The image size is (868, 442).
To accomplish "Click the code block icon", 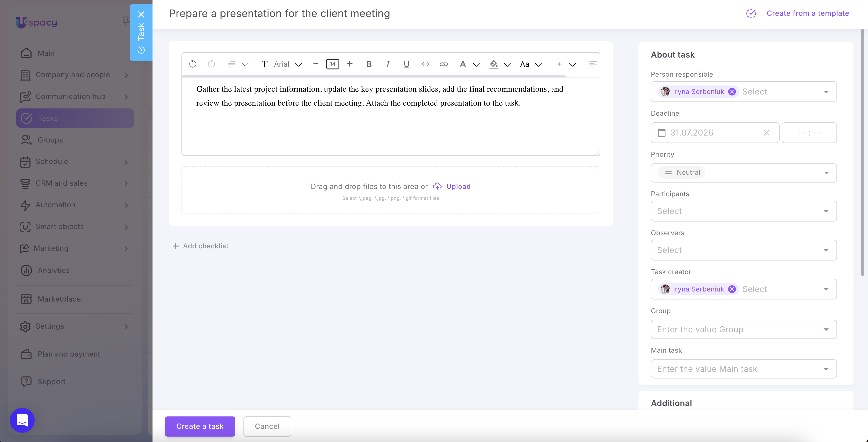I will [425, 64].
